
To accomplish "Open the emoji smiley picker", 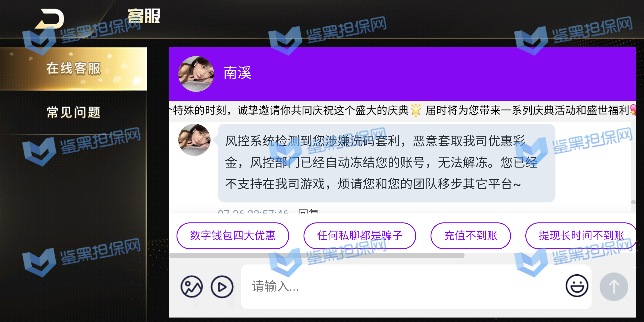I will click(577, 286).
